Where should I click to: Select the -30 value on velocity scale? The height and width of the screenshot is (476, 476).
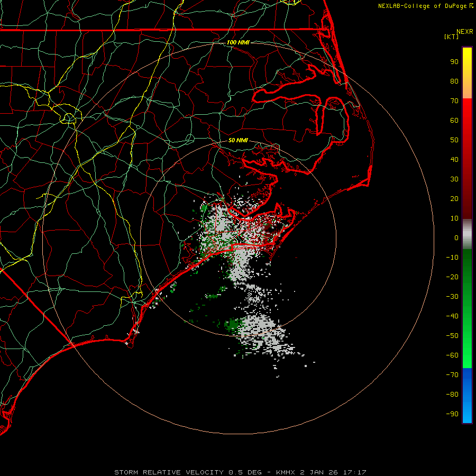point(452,297)
